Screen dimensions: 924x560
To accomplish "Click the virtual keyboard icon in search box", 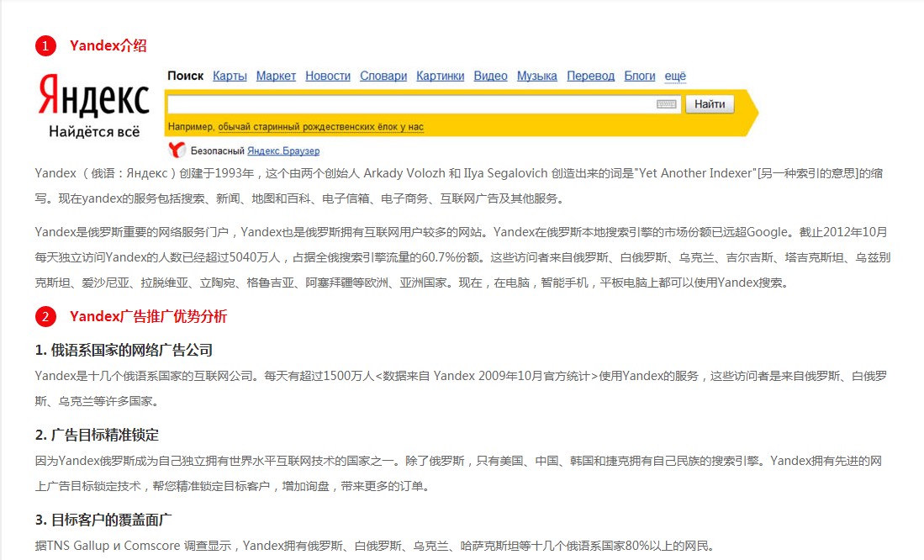I will point(666,104).
